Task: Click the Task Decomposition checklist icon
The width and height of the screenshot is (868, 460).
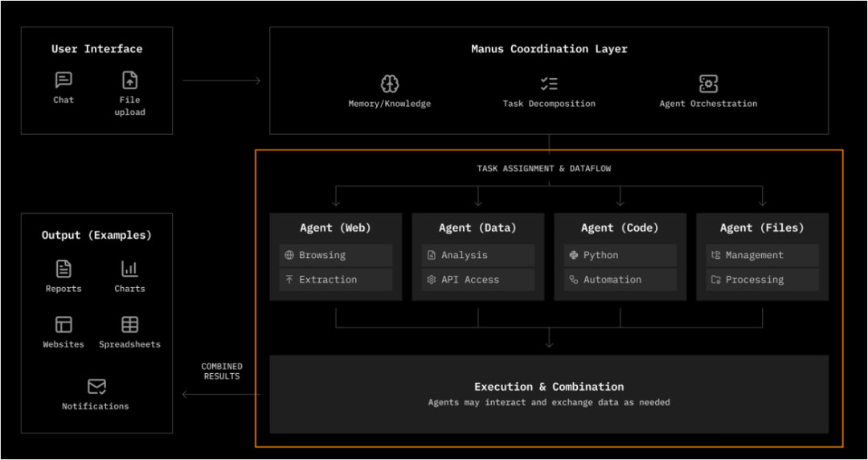Action: coord(549,84)
